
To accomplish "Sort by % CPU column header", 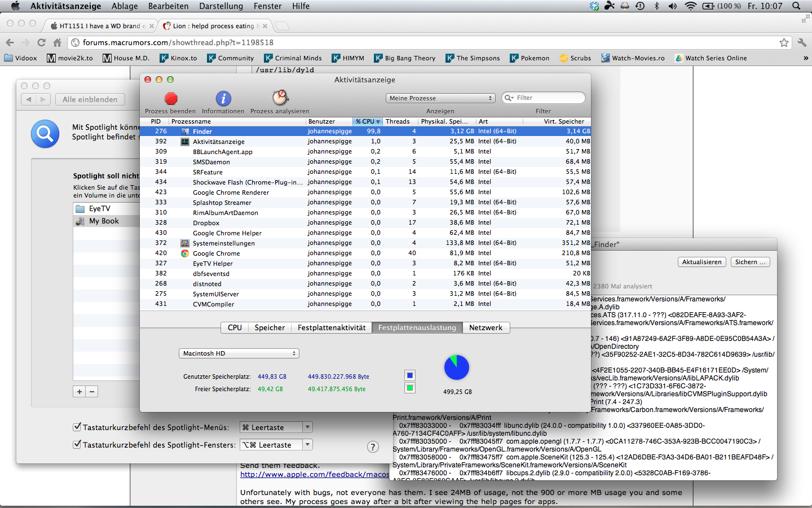I will pyautogui.click(x=368, y=121).
